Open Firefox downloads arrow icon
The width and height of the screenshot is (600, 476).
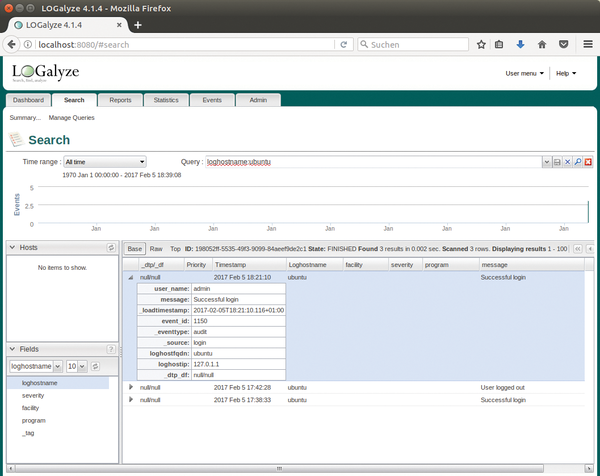coord(520,45)
